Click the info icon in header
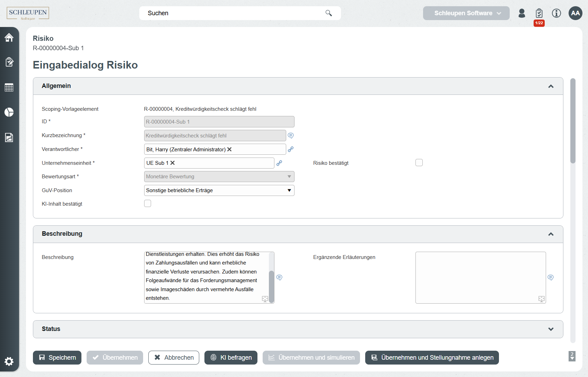Screen dimensions: 588x377 coord(556,13)
